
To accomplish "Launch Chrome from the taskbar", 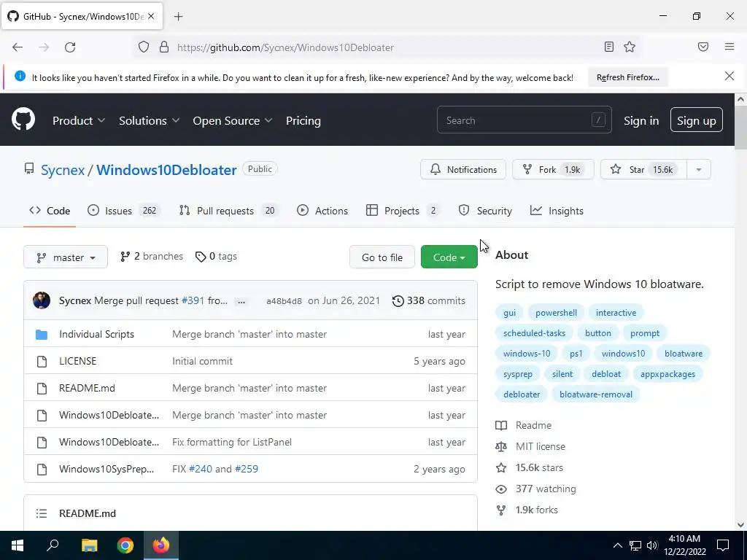I will pyautogui.click(x=125, y=545).
